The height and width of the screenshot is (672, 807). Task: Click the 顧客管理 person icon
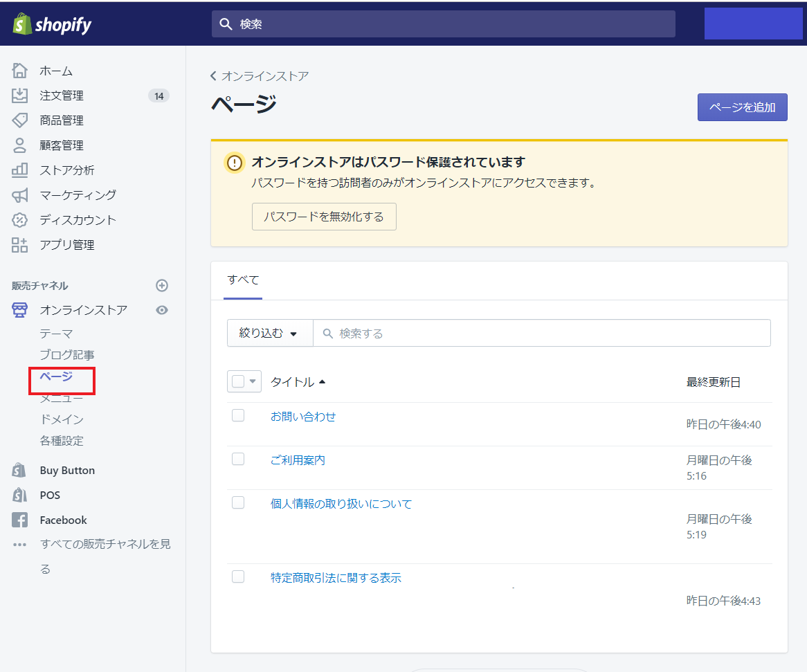(19, 145)
